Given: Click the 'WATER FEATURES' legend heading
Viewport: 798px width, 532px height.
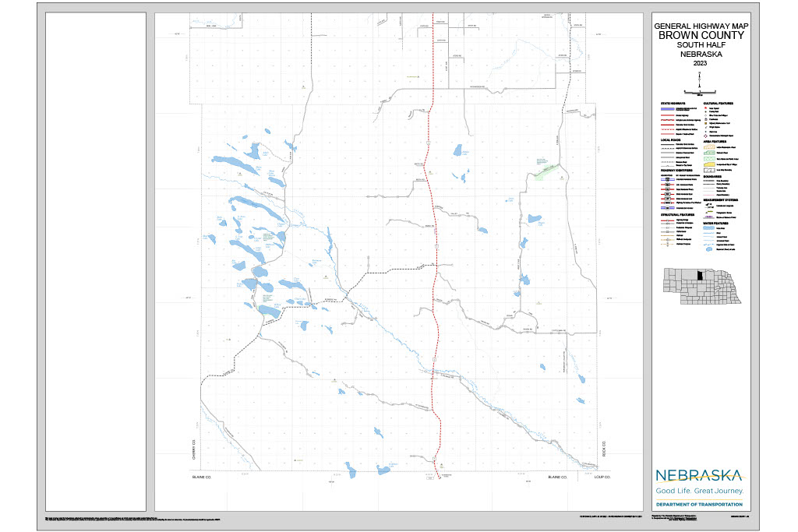Looking at the screenshot, I should [715, 224].
